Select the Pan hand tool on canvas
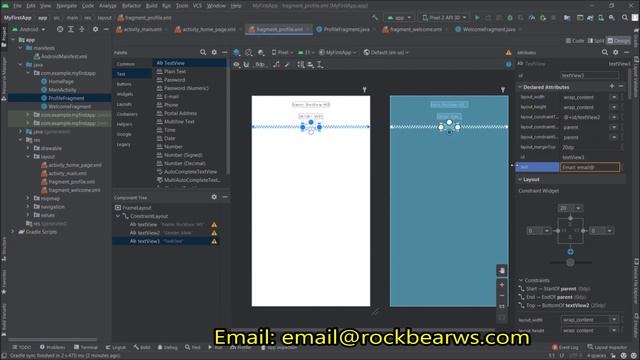Viewport: 640px width, 360px height. pos(502,270)
